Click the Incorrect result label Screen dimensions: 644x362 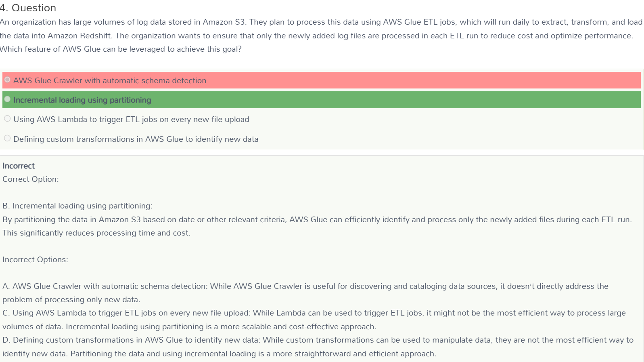19,166
